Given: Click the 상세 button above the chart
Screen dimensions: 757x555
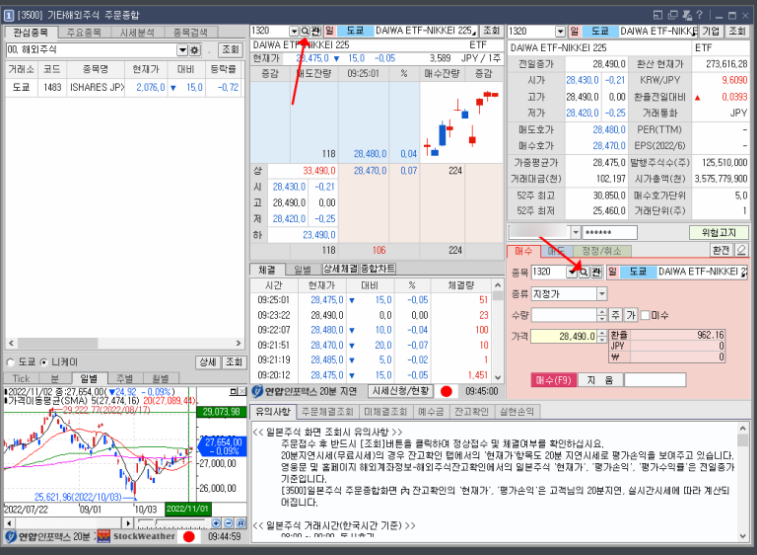Looking at the screenshot, I should [x=208, y=362].
